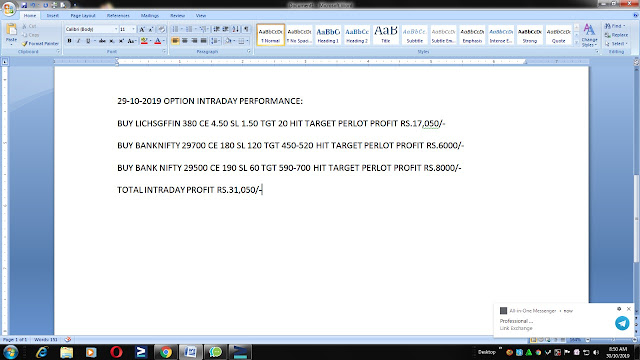Open the Office button menu

coord(9,8)
